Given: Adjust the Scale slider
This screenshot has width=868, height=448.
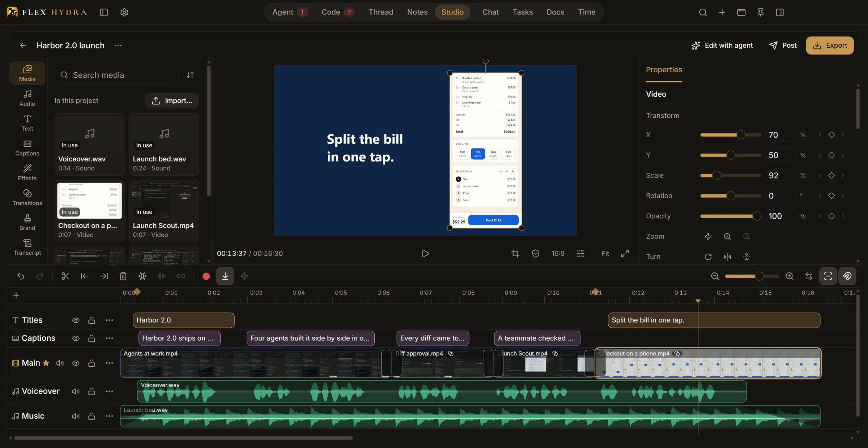Looking at the screenshot, I should pyautogui.click(x=731, y=176).
